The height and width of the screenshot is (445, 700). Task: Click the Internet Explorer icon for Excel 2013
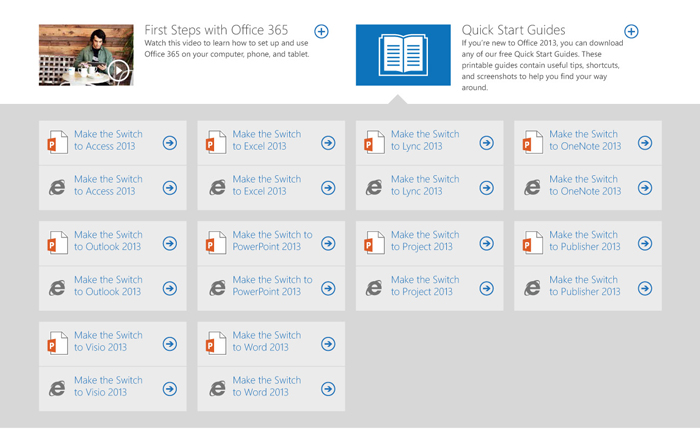click(217, 187)
